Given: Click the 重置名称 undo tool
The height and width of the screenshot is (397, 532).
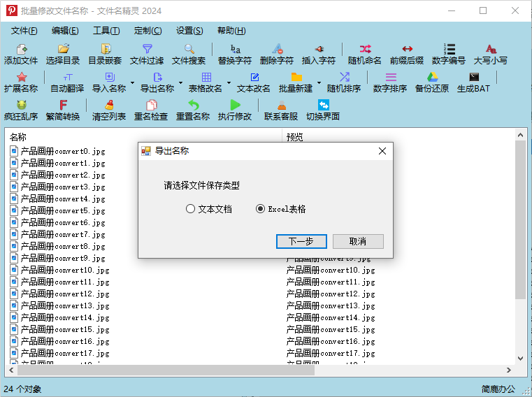Looking at the screenshot, I should (x=193, y=110).
